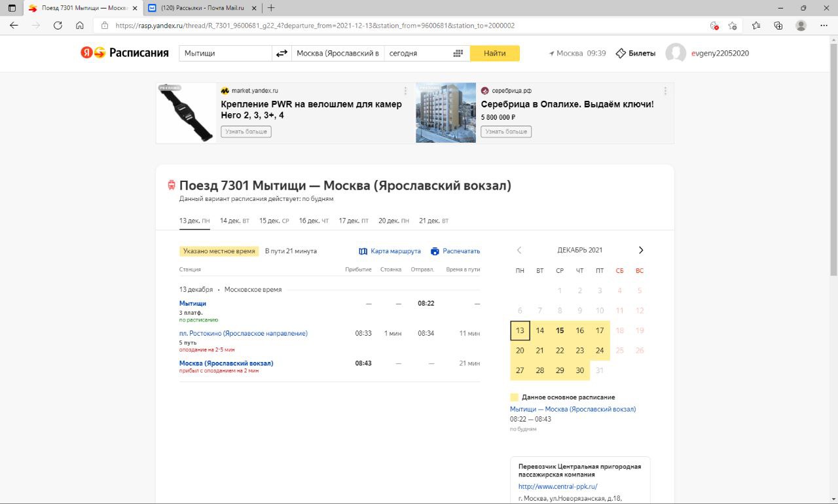Image resolution: width=838 pixels, height=504 pixels.
Task: Open second ad options menu (серебрица.рф)
Action: pos(665,91)
